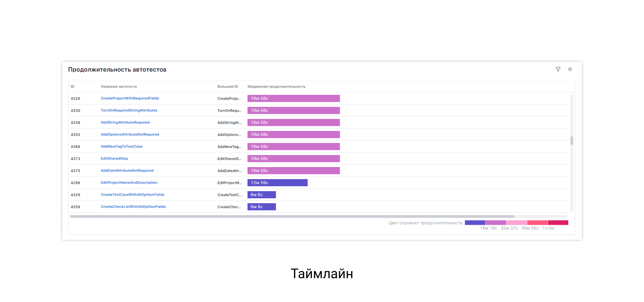Click external ID cell AddStringAt...

tap(229, 123)
